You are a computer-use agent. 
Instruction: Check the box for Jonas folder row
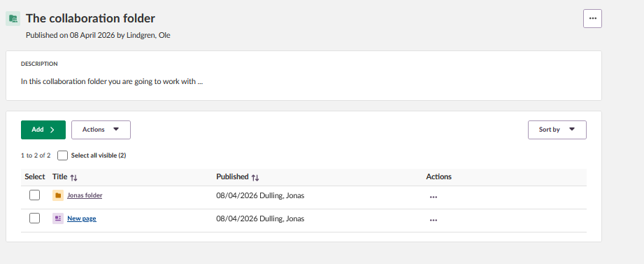pyautogui.click(x=34, y=195)
